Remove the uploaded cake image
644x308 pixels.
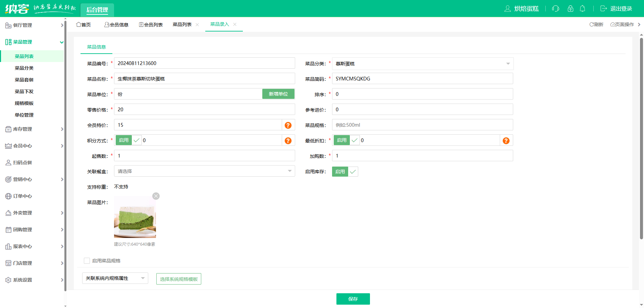point(156,196)
